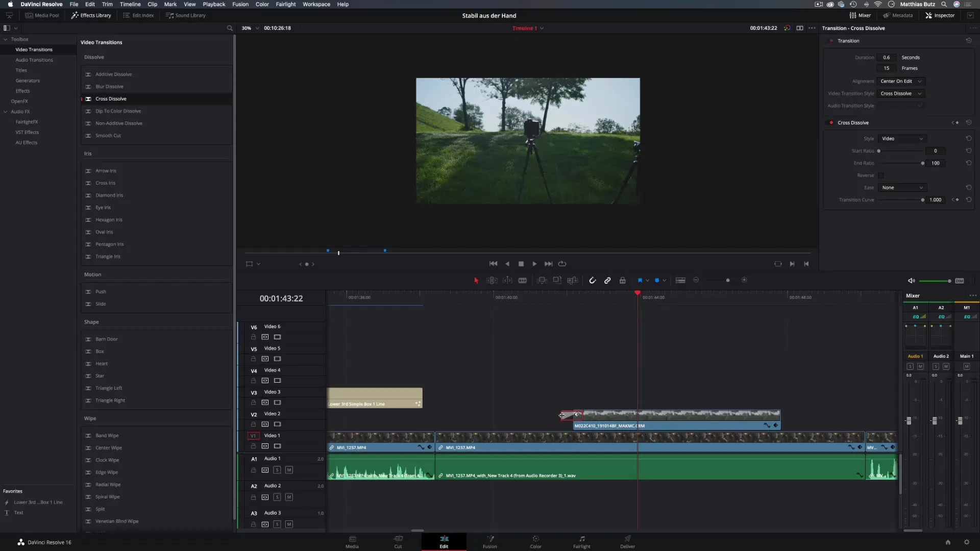Select the Blade Edit Mode tool
The height and width of the screenshot is (551, 980).
522,280
